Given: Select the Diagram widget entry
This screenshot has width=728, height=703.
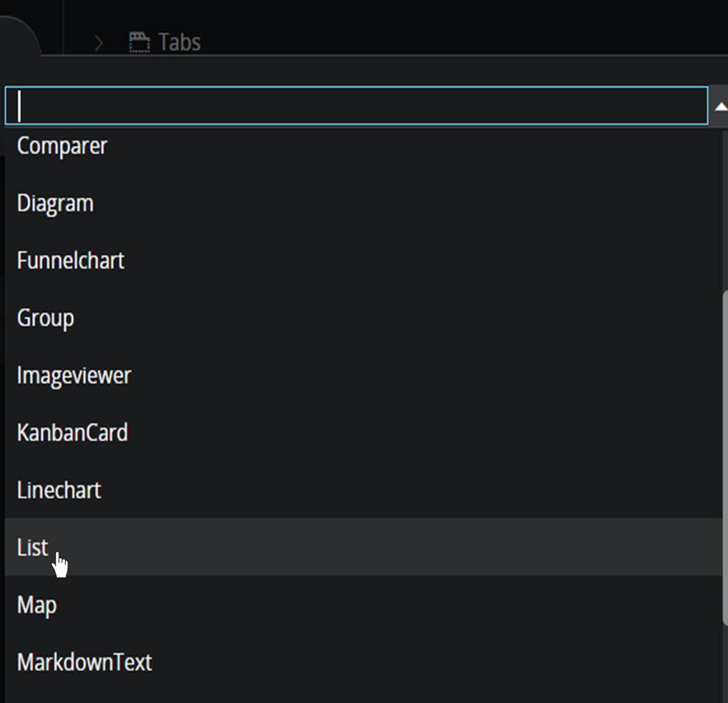Looking at the screenshot, I should point(55,204).
